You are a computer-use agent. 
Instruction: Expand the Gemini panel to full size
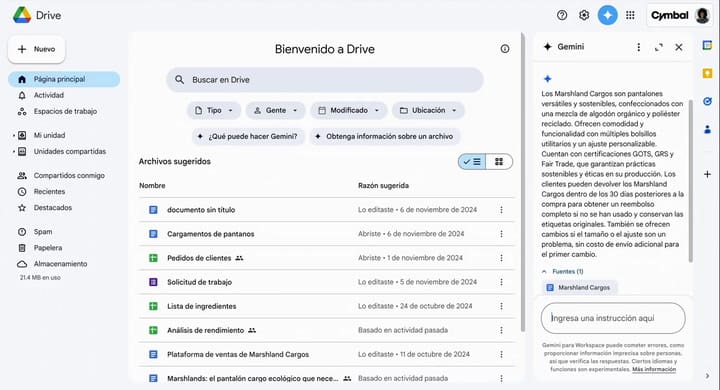[x=659, y=47]
